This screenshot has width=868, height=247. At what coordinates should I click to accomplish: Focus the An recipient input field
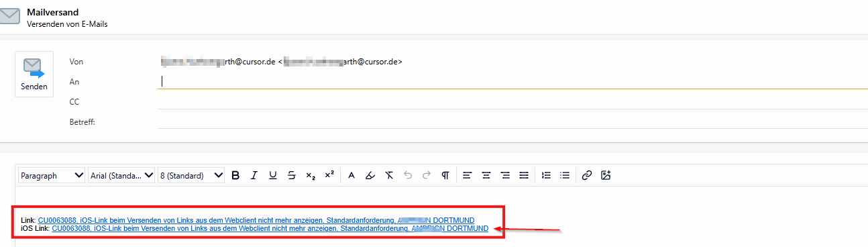coord(512,81)
